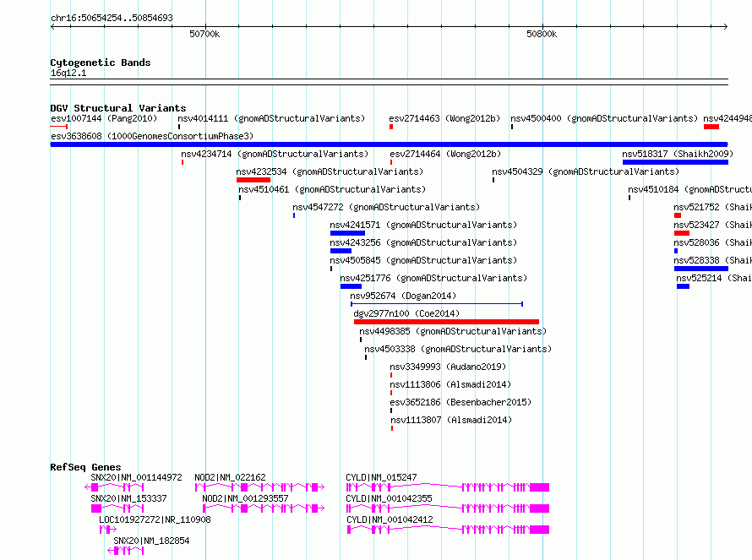Open esv1007144 (Pang2010) variant label
The width and height of the screenshot is (752, 560).
[104, 118]
